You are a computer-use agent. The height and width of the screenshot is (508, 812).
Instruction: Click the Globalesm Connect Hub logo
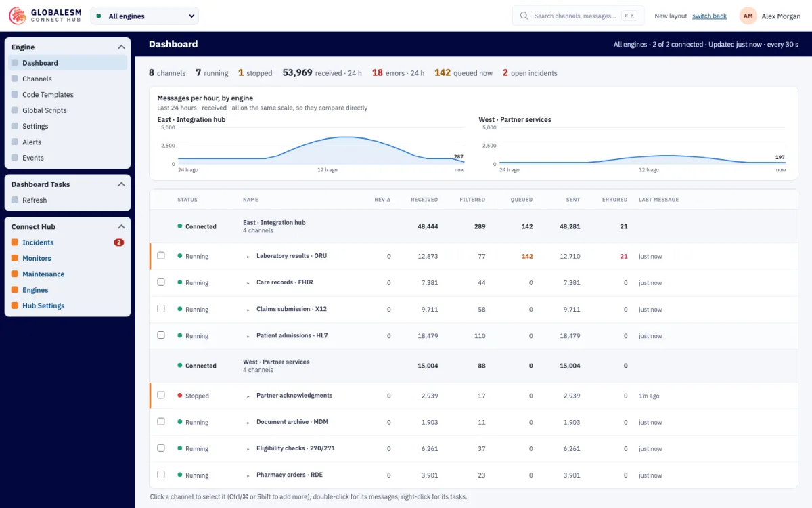45,16
